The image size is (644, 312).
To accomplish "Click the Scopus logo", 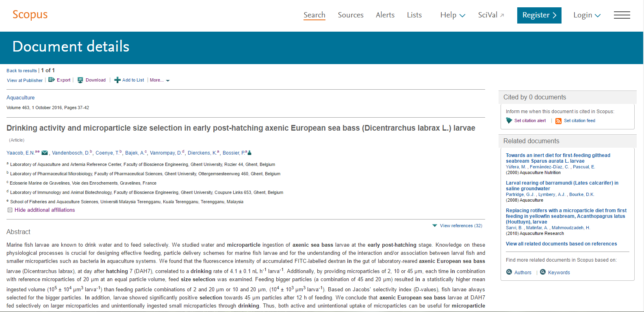I will point(30,15).
